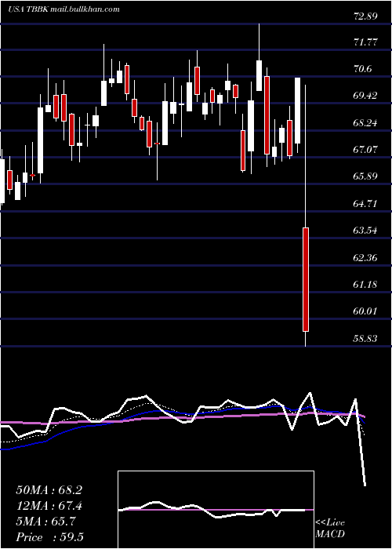
Task: Click the 61.18 price axis label
Action: (365, 284)
